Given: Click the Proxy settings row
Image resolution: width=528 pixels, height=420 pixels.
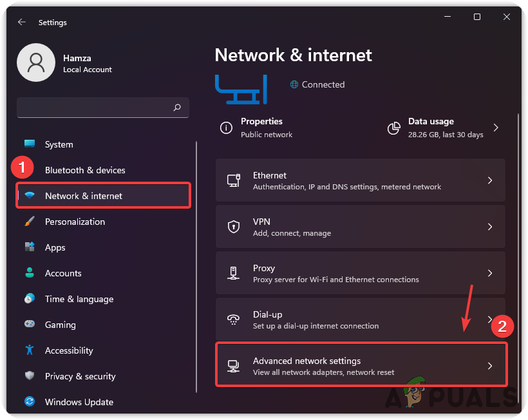Looking at the screenshot, I should click(x=361, y=273).
